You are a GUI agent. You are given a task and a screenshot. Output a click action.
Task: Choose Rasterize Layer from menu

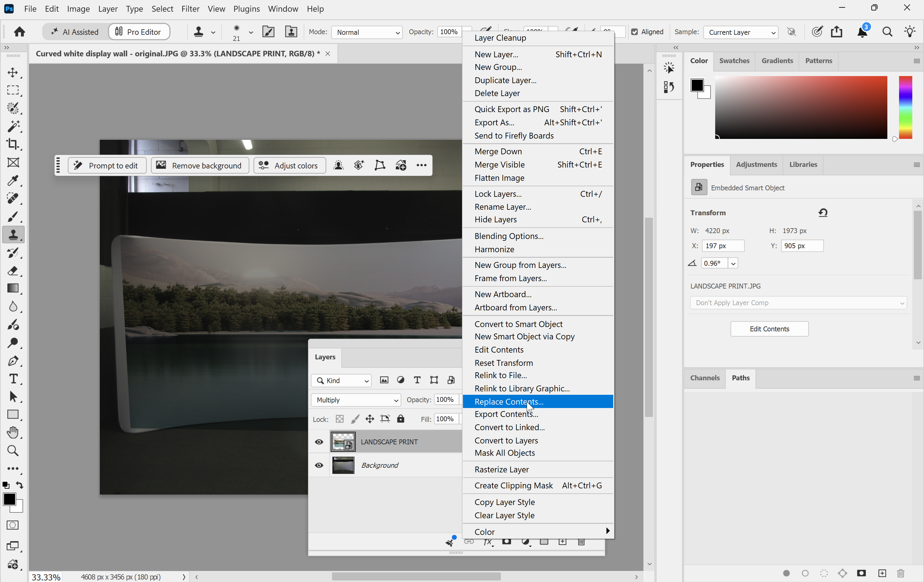click(x=538, y=469)
